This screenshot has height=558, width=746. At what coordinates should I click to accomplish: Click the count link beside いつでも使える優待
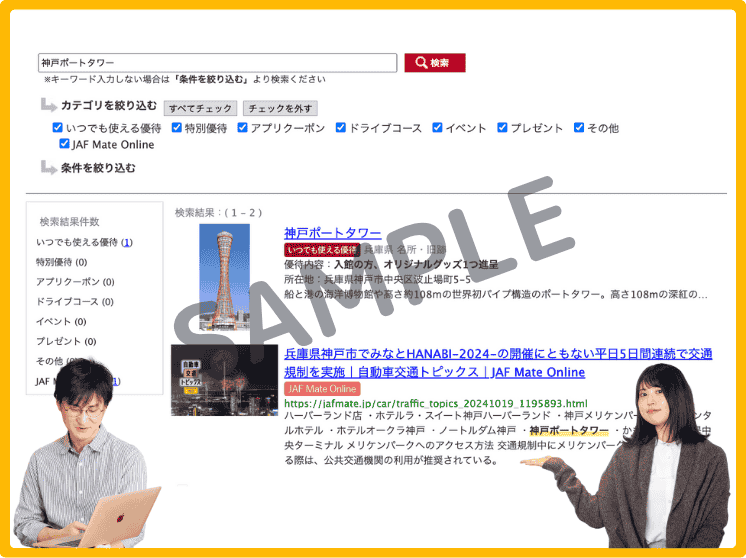(127, 243)
